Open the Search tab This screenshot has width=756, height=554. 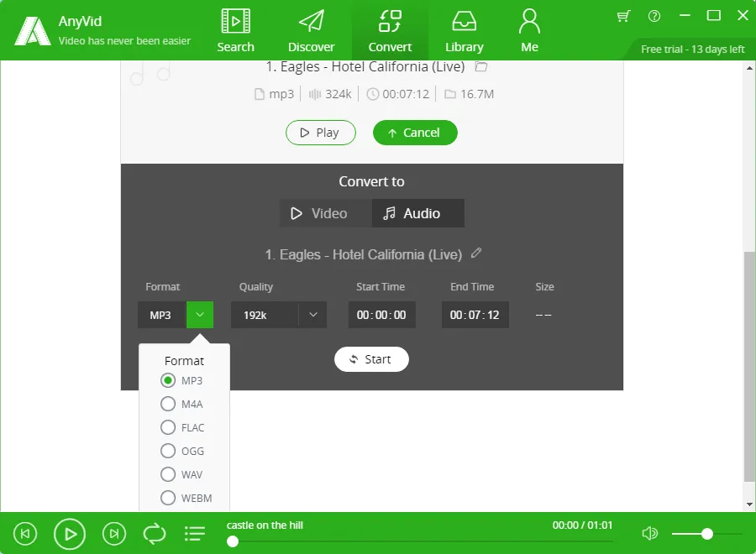tap(235, 30)
